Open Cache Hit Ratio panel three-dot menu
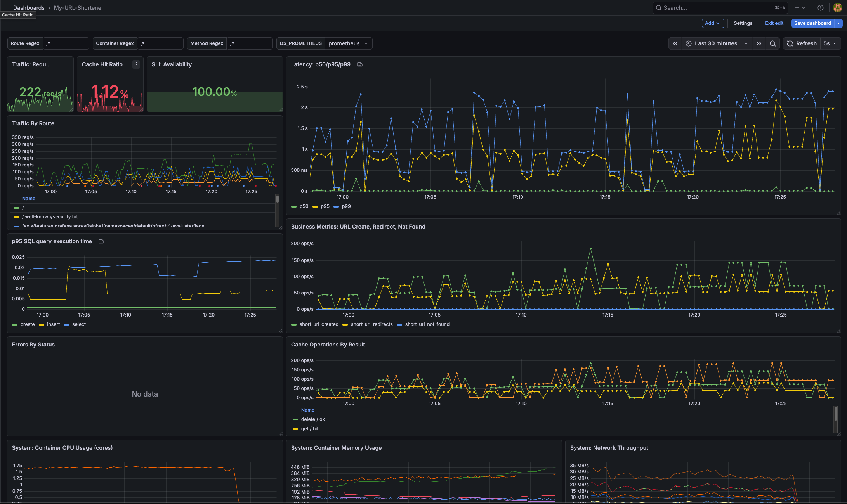This screenshot has width=847, height=504. coord(136,64)
